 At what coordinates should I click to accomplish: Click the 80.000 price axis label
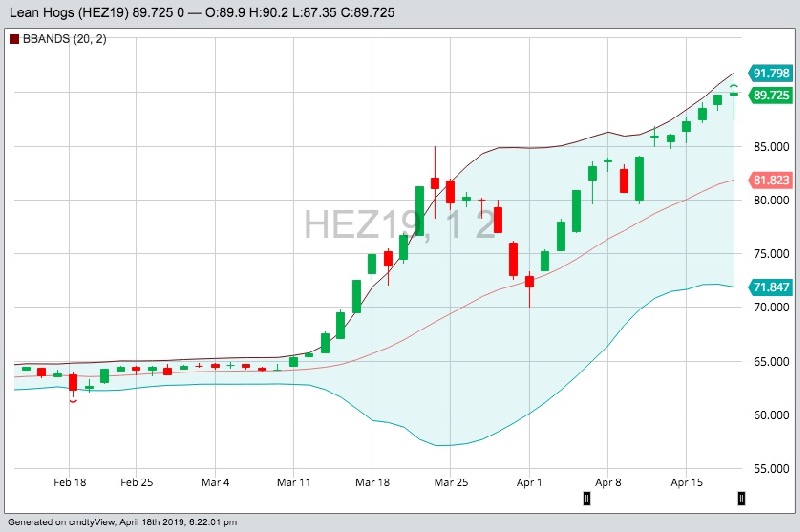[771, 200]
